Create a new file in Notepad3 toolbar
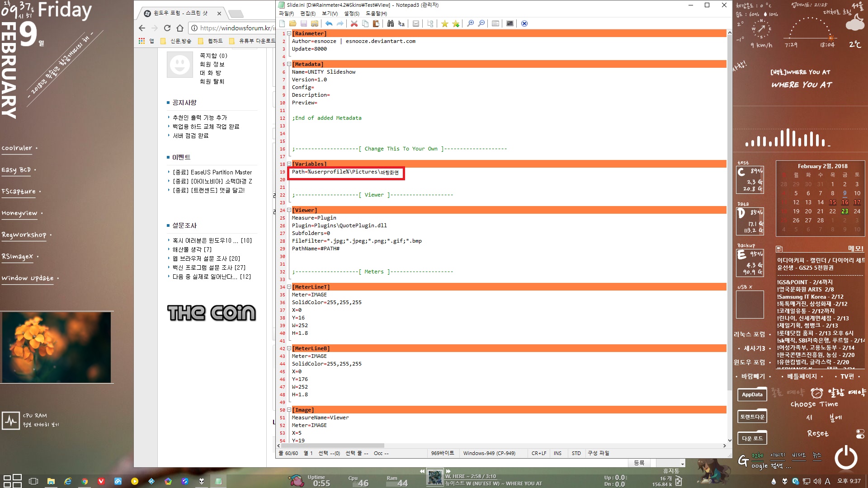 [x=282, y=23]
